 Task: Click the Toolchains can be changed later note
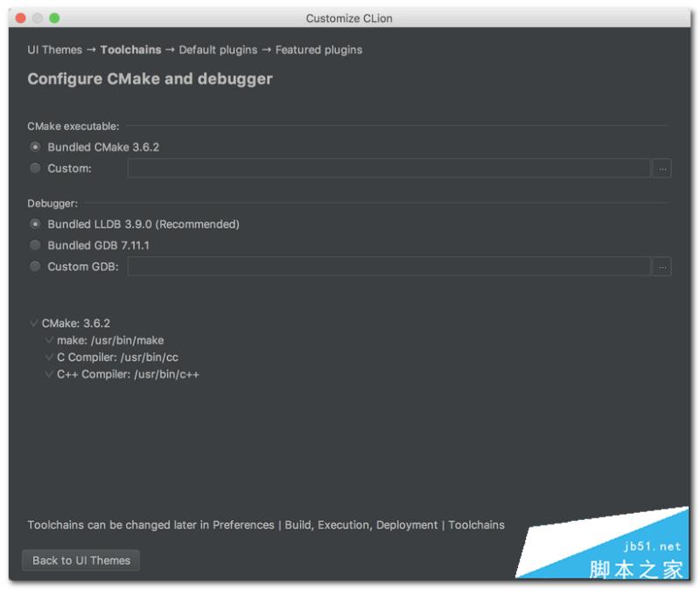click(266, 525)
